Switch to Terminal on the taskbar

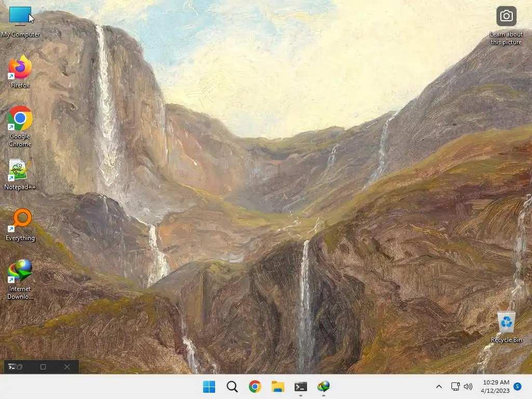coord(301,387)
